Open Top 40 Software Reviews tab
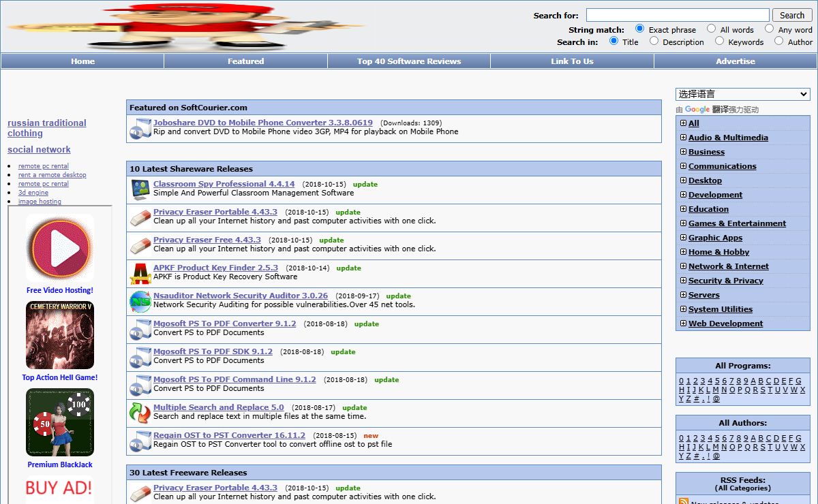The image size is (818, 504). pyautogui.click(x=409, y=61)
